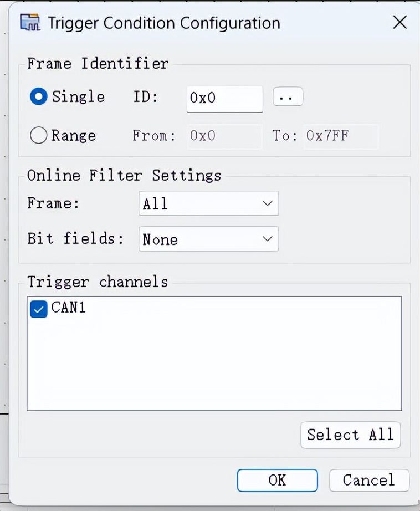The width and height of the screenshot is (420, 511).
Task: Select the Range frame identifier option
Action: (38, 136)
